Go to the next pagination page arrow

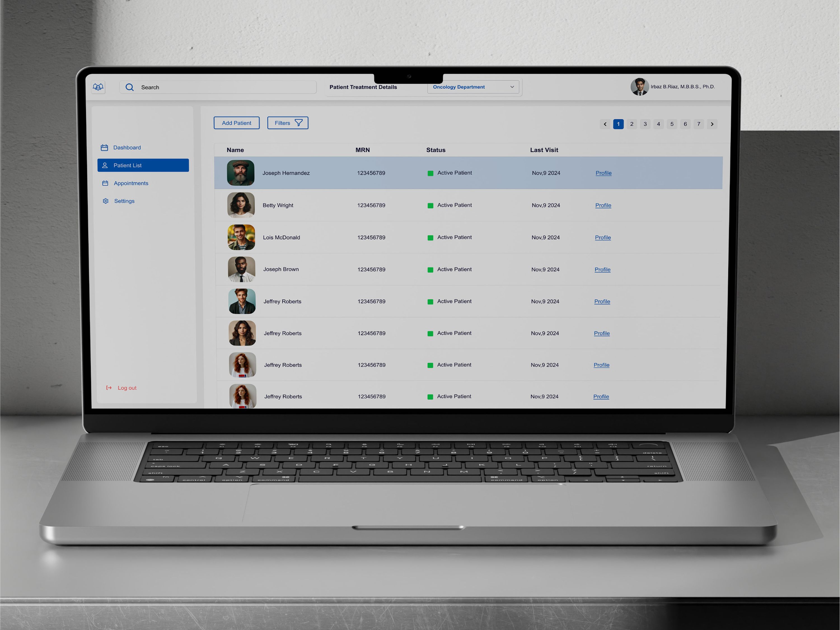tap(712, 124)
